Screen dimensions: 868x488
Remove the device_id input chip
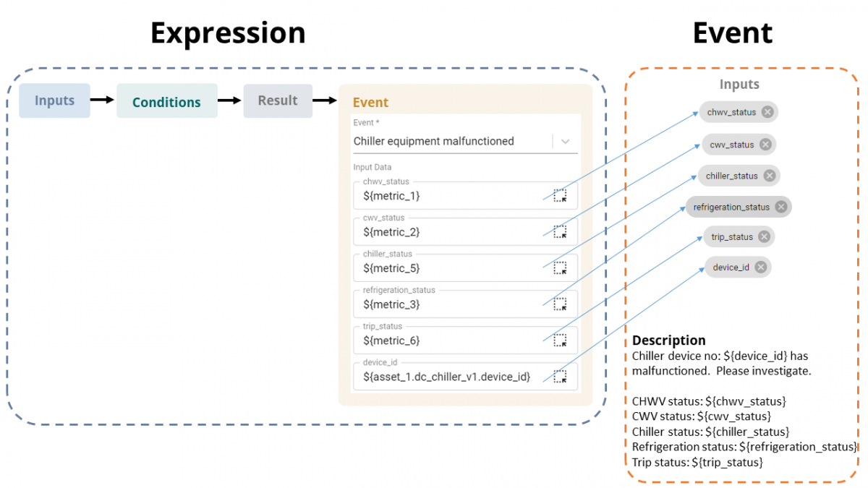(x=760, y=267)
